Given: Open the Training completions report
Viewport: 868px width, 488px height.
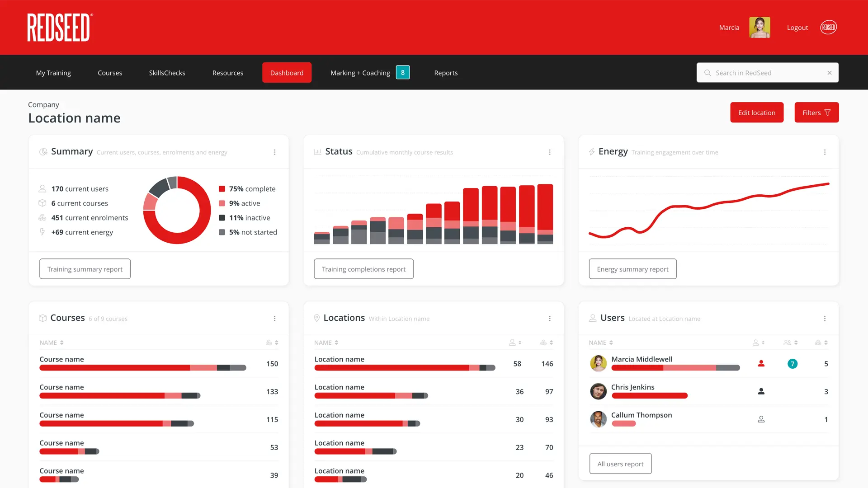Looking at the screenshot, I should click(x=363, y=269).
